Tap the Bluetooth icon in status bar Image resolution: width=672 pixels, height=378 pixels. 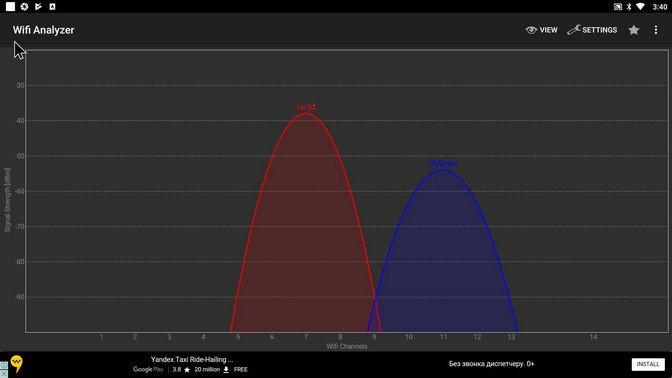629,6
